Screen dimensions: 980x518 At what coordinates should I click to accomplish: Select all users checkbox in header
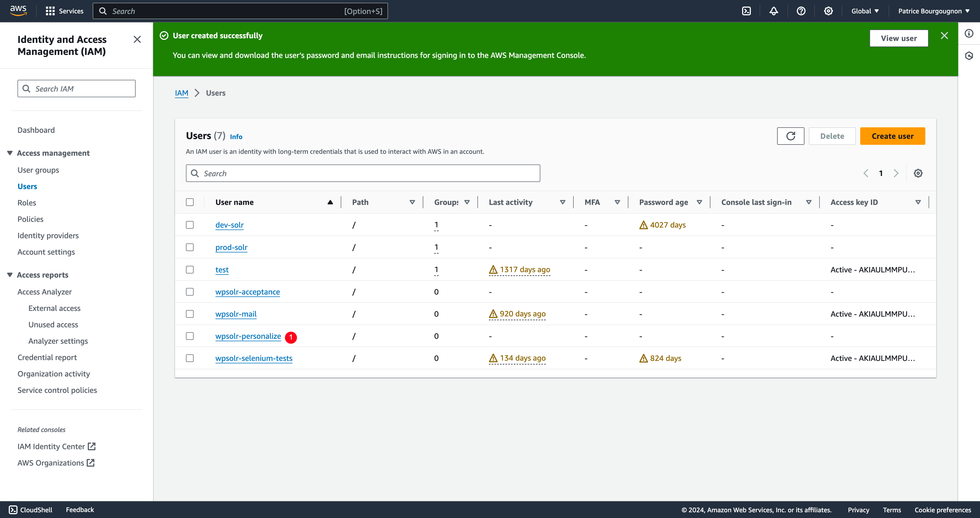(x=190, y=202)
